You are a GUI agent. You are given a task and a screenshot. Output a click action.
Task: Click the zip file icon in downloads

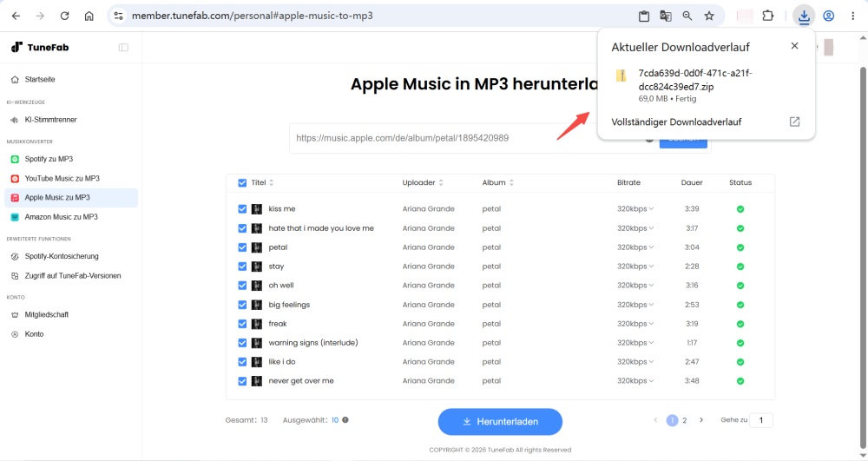[x=621, y=76]
